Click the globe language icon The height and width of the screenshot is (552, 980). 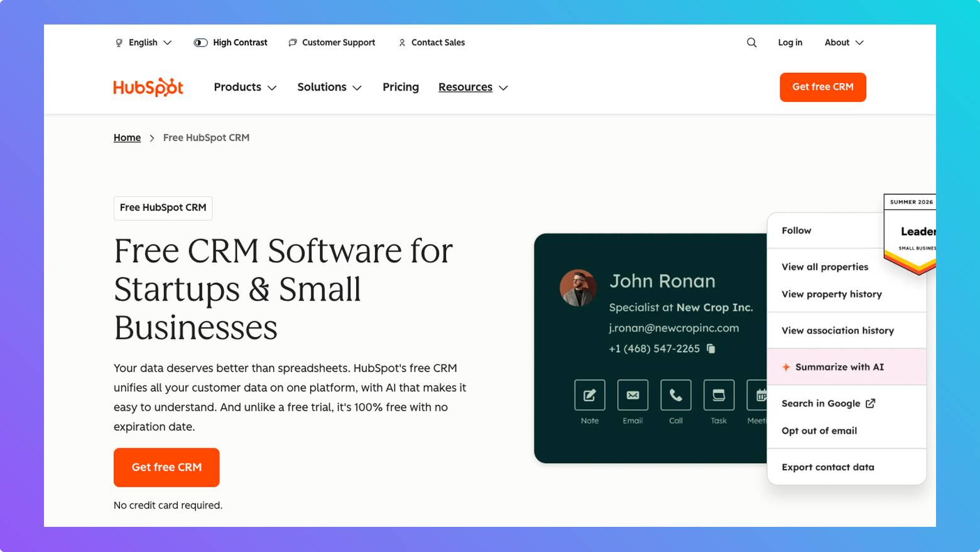[x=119, y=43]
